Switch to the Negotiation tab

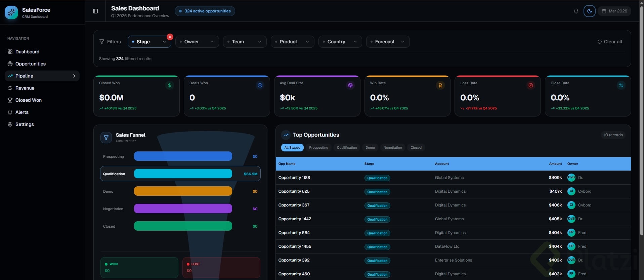[393, 148]
